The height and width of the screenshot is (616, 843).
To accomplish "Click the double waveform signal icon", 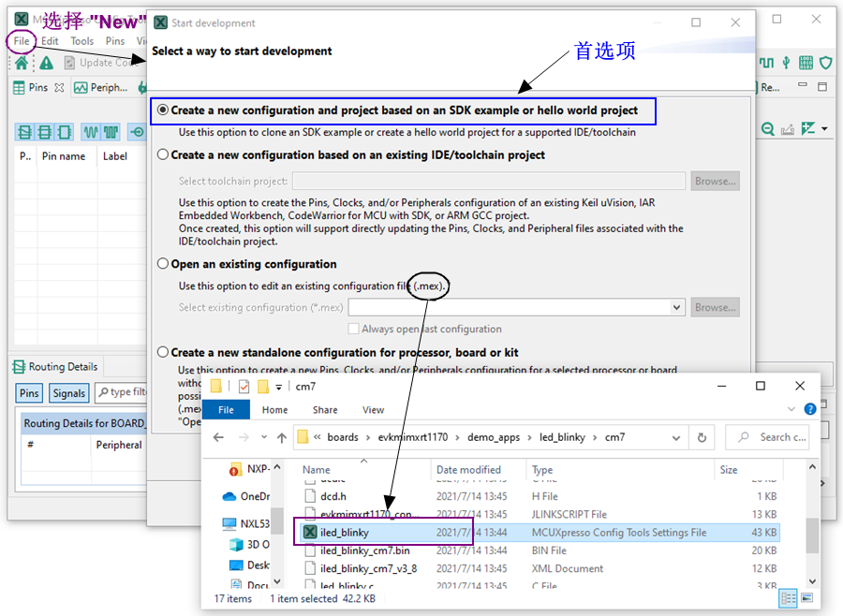I will click(x=111, y=132).
